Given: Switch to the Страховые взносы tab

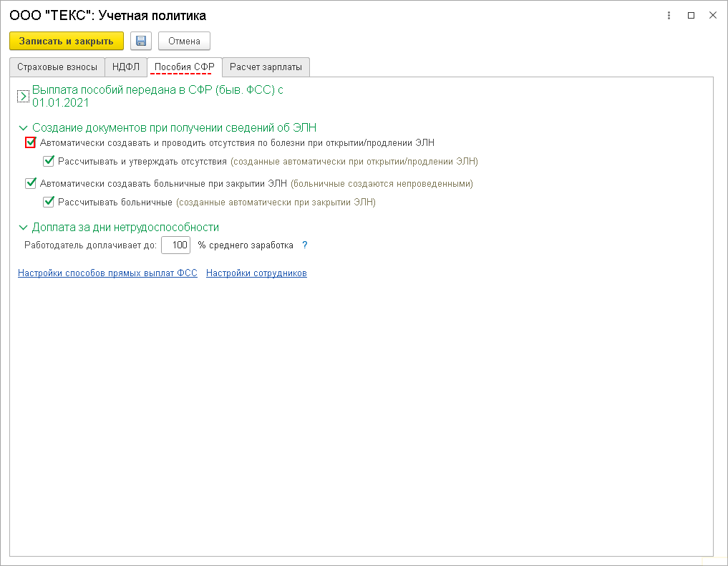Looking at the screenshot, I should [x=57, y=67].
